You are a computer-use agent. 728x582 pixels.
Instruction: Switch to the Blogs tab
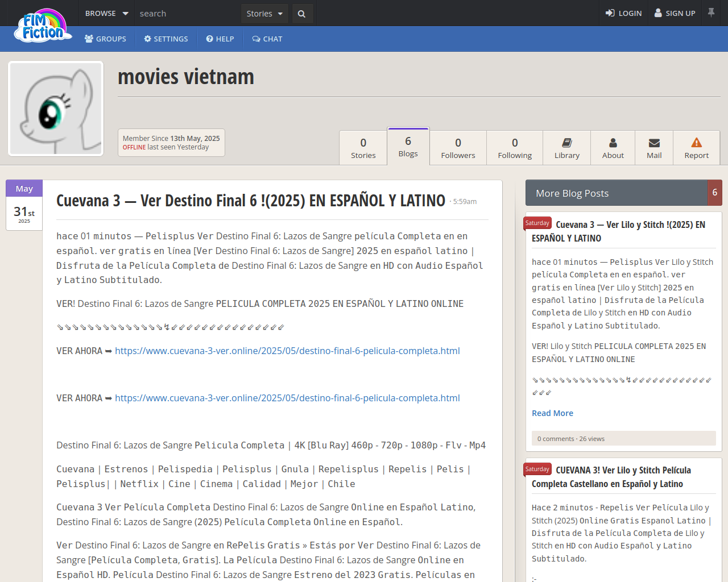pos(408,146)
